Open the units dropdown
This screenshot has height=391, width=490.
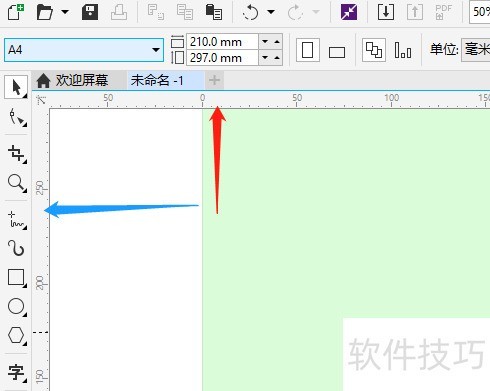coord(476,50)
